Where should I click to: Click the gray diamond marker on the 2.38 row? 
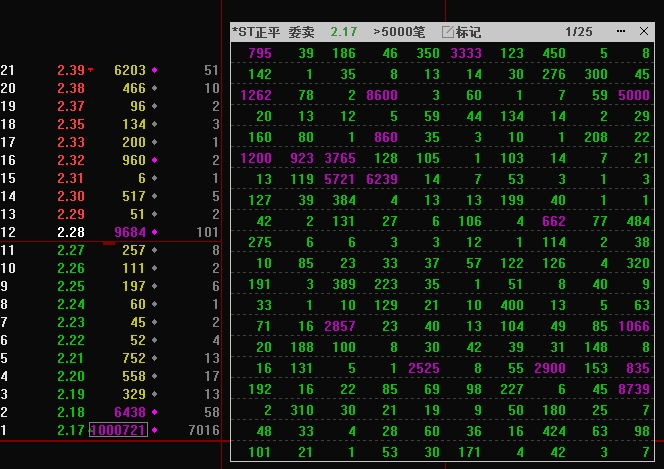[x=155, y=88]
